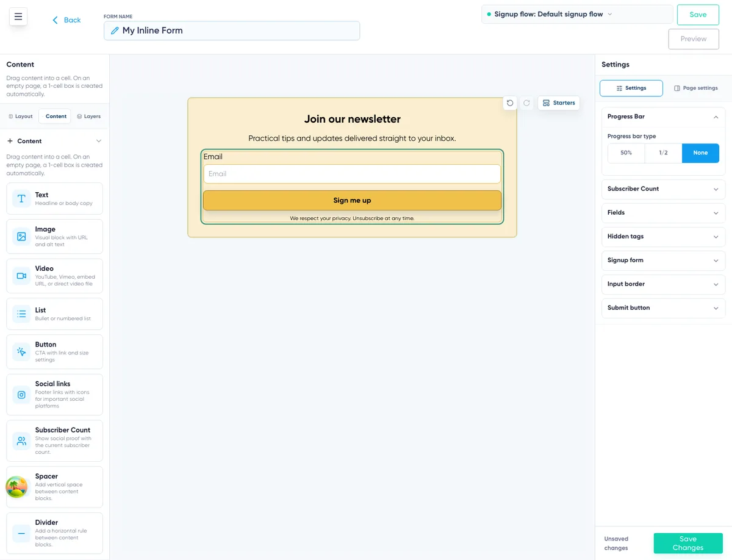Click the redo arrow on canvas
The height and width of the screenshot is (560, 732).
pos(526,103)
